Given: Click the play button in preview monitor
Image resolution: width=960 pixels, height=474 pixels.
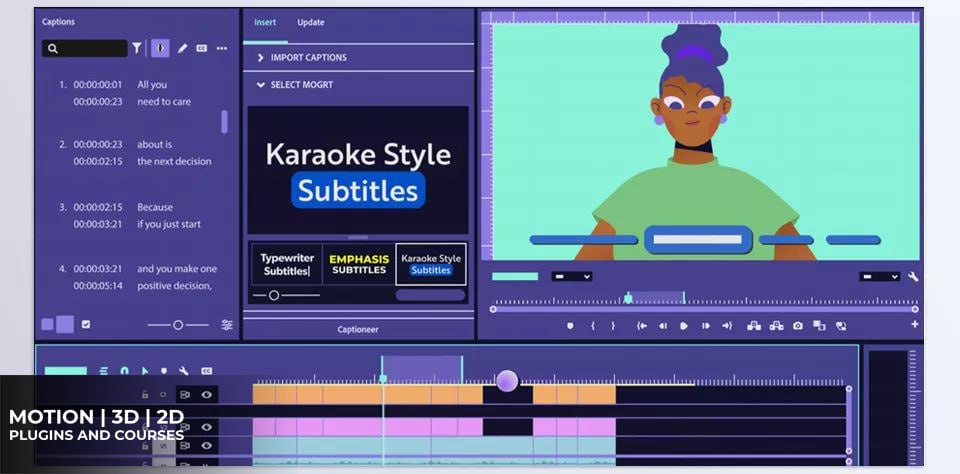Looking at the screenshot, I should (684, 325).
